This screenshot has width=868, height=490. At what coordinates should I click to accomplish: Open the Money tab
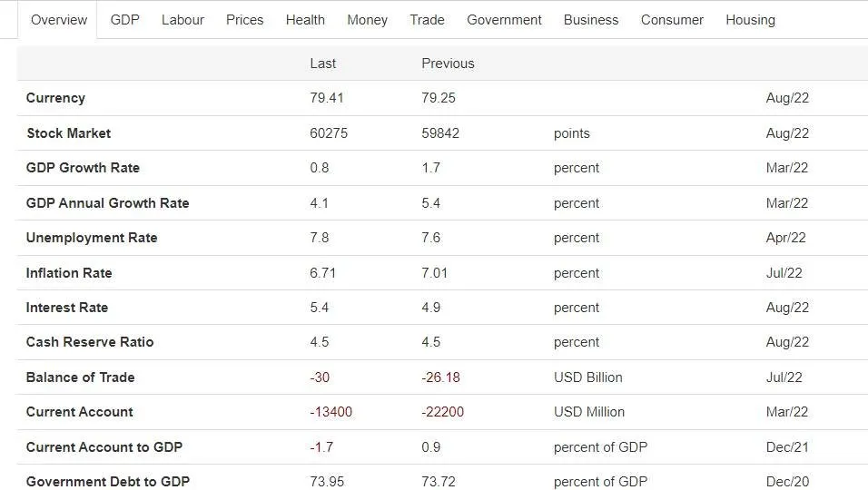point(367,20)
